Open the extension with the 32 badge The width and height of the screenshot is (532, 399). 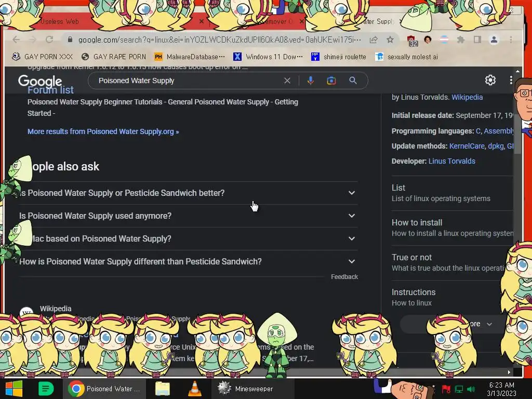pos(412,41)
